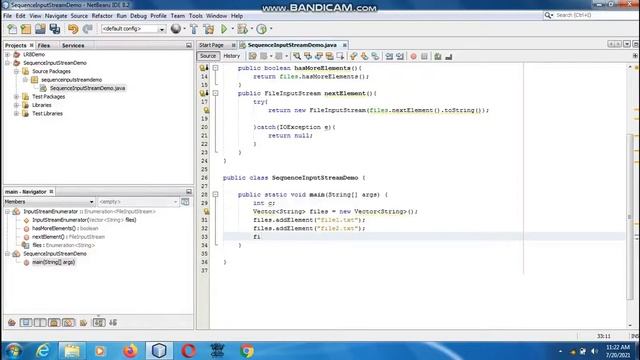Screen dimensions: 640x360
Task: Toggle Show Inherited Members in Navigator
Action: (12, 322)
